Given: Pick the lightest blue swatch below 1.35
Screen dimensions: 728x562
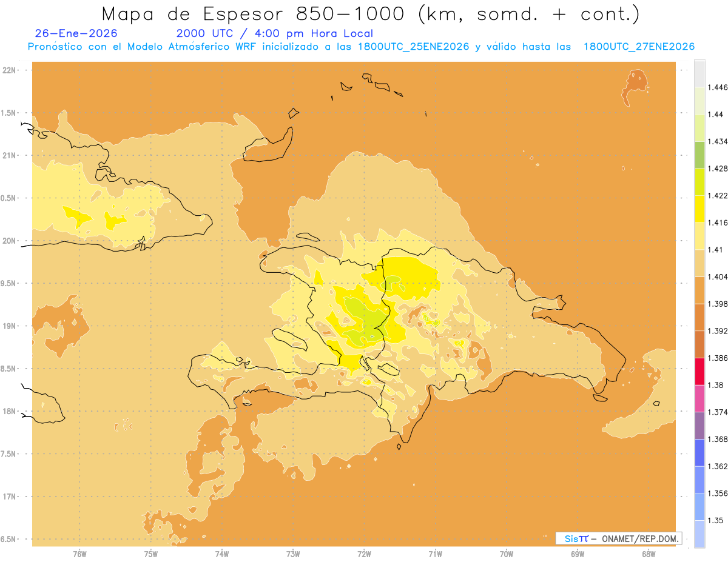Looking at the screenshot, I should (x=699, y=534).
